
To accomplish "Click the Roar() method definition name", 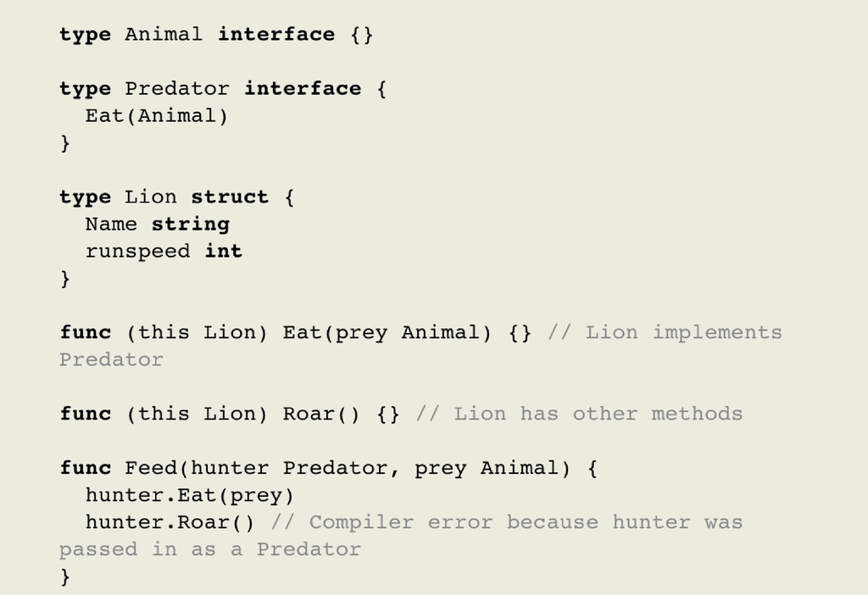I will pyautogui.click(x=321, y=414).
